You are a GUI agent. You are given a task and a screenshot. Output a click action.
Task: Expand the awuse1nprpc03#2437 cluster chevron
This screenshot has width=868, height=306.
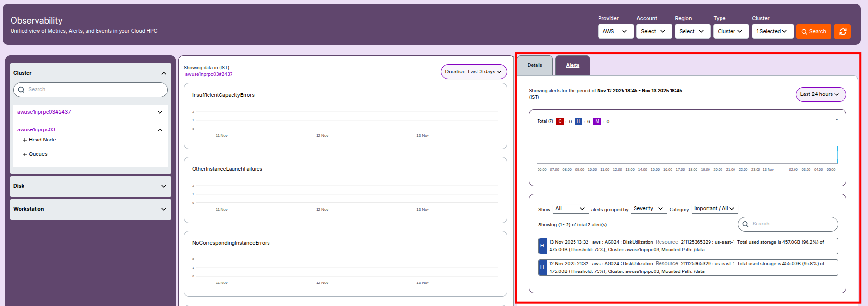pyautogui.click(x=160, y=112)
